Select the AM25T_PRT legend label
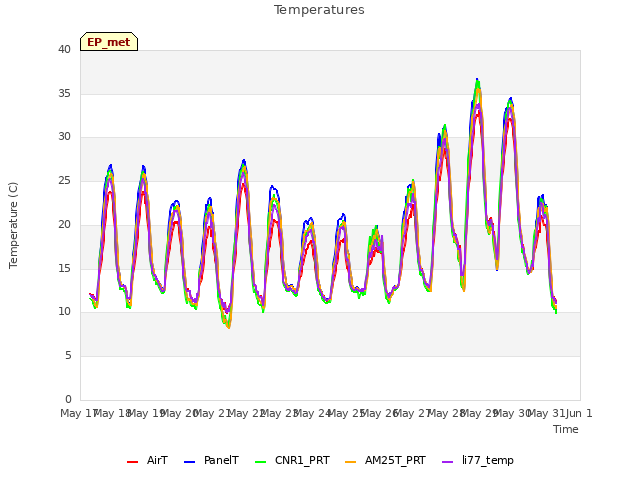640x480 pixels. 395,460
